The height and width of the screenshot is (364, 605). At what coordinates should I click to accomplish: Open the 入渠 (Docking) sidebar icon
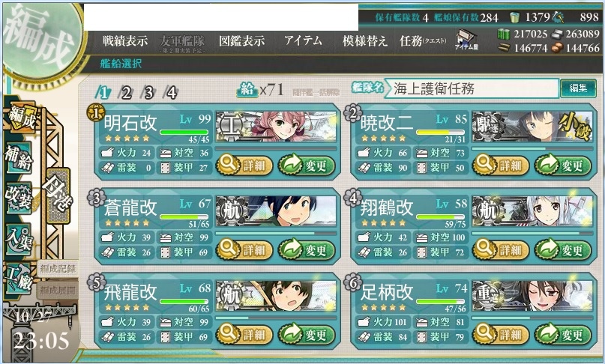[18, 239]
